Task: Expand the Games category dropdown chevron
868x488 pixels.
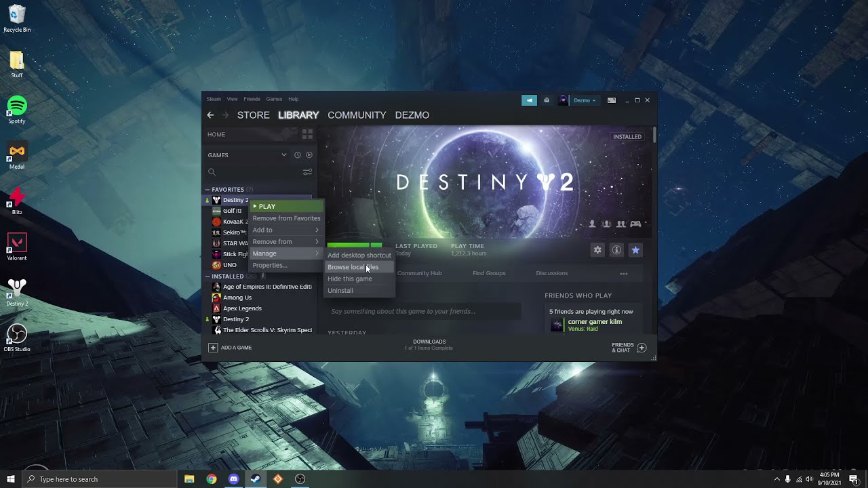Action: 284,155
